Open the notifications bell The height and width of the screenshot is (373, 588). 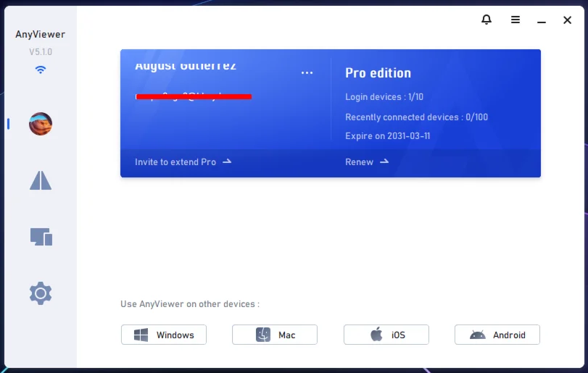[486, 20]
